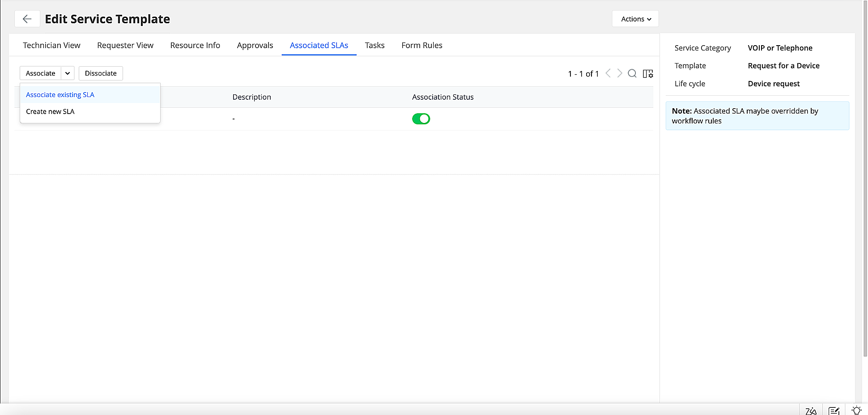Open column customization settings icon
Image resolution: width=868 pixels, height=415 pixels.
(647, 73)
